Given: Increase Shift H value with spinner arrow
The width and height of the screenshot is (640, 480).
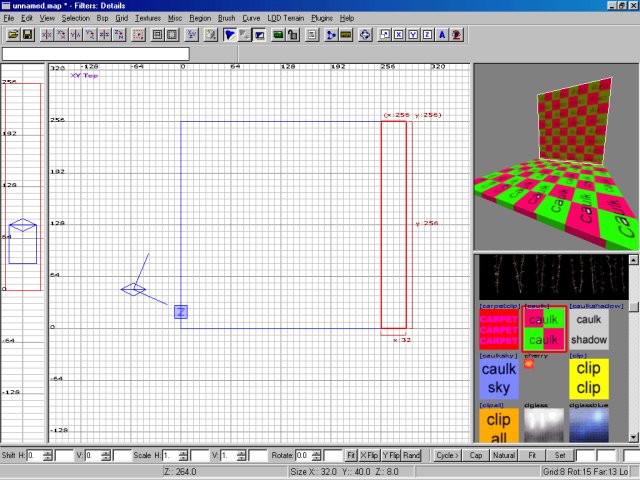Looking at the screenshot, I should (46, 452).
